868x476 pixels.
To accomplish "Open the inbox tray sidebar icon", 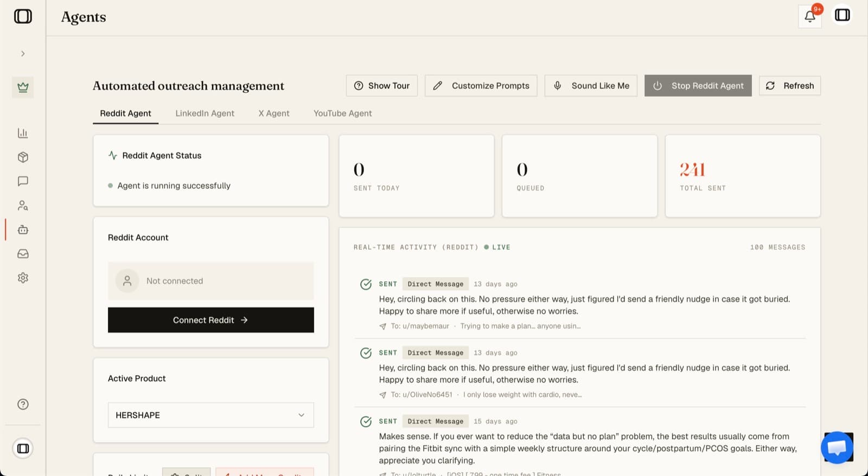I will point(23,254).
